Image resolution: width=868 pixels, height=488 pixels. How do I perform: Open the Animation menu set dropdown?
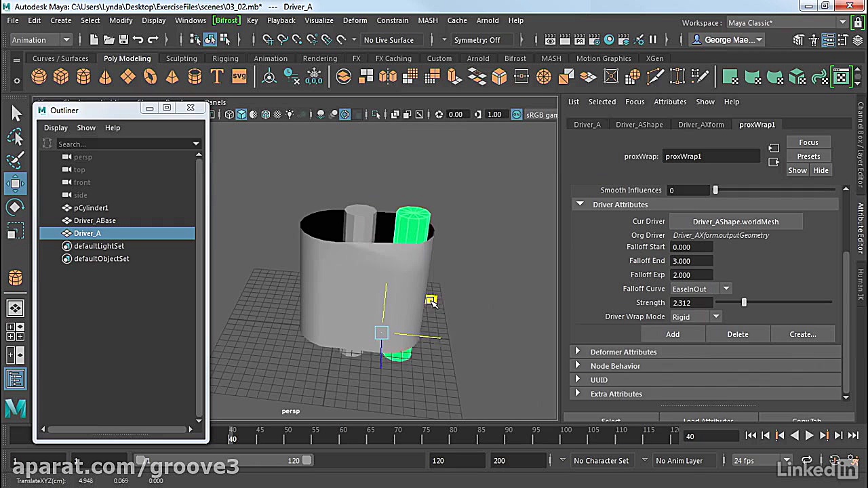tap(41, 40)
